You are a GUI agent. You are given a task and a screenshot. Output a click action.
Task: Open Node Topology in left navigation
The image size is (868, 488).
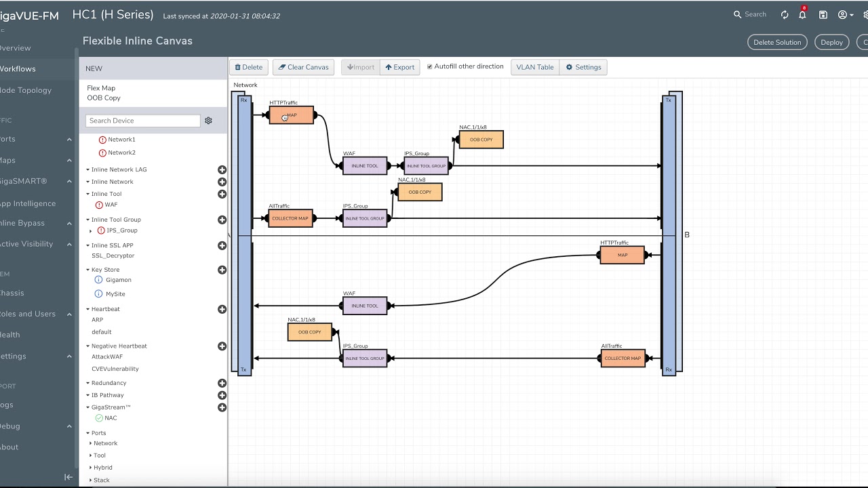26,90
